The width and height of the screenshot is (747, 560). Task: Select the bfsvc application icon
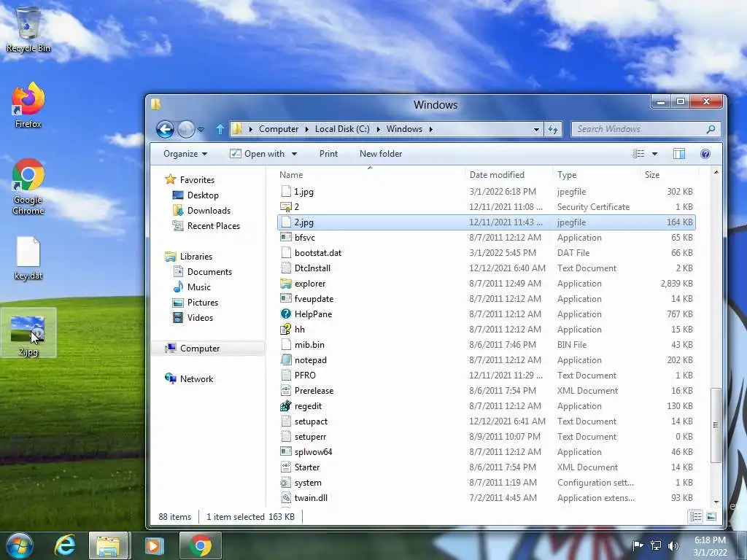coord(286,237)
